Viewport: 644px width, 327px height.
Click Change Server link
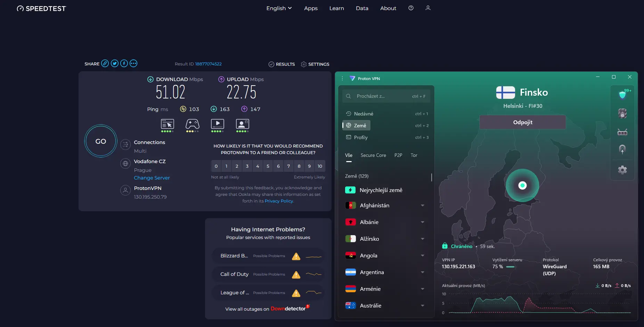pyautogui.click(x=152, y=177)
